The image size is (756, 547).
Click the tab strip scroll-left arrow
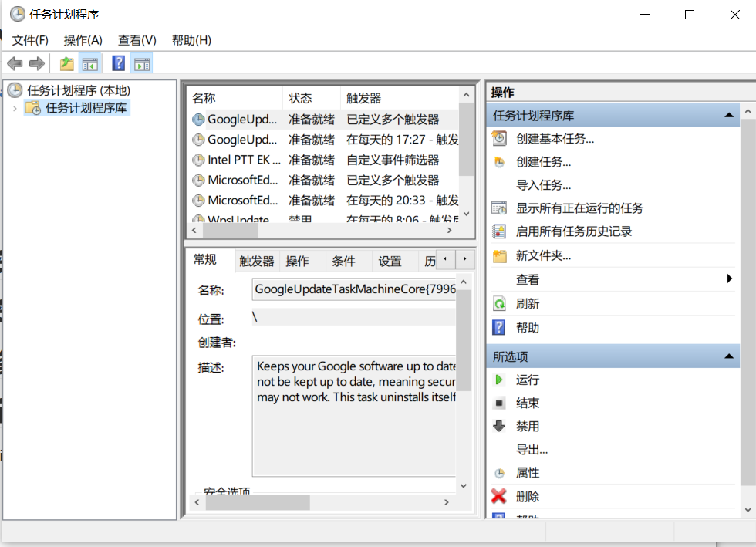[446, 259]
